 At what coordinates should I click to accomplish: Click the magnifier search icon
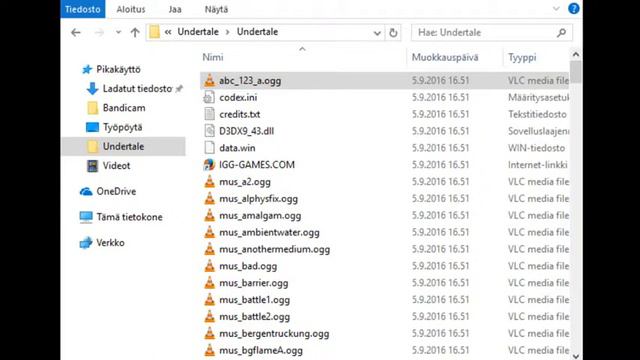[562, 33]
